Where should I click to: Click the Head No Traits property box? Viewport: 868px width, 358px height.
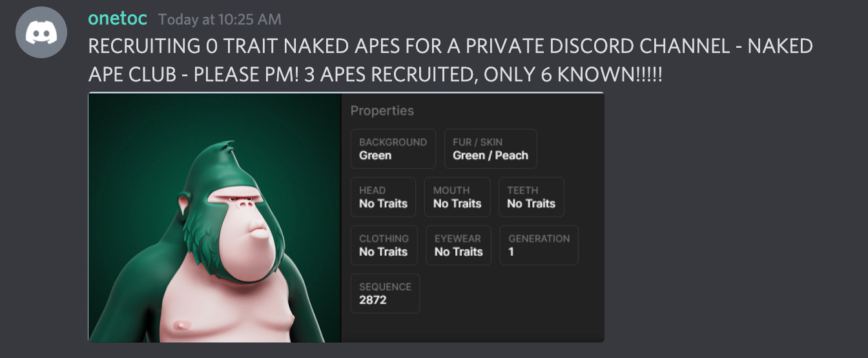(384, 197)
